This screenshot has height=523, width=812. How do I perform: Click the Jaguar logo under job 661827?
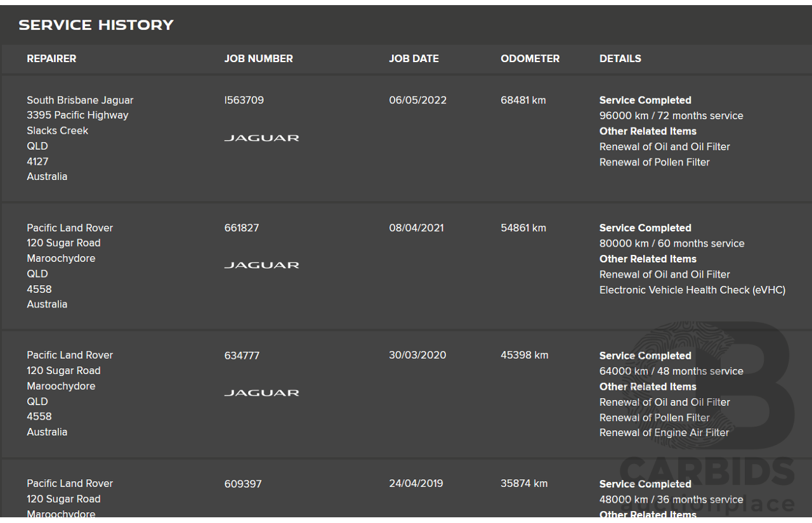(x=261, y=265)
